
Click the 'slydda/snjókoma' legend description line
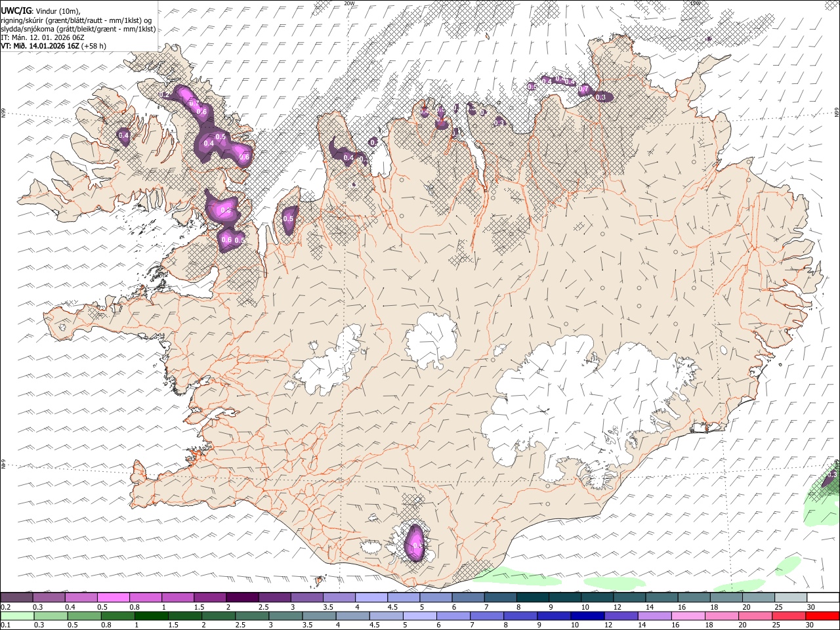coord(79,29)
